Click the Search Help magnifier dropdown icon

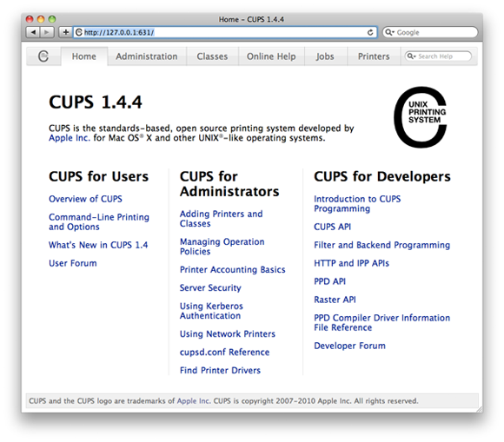click(411, 56)
